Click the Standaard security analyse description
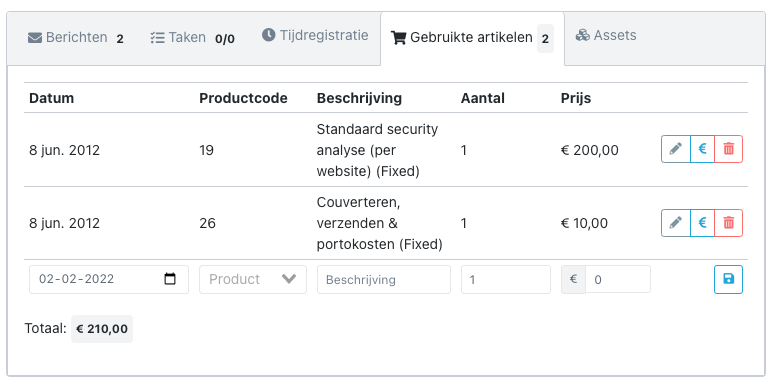This screenshot has width=775, height=381. (378, 150)
